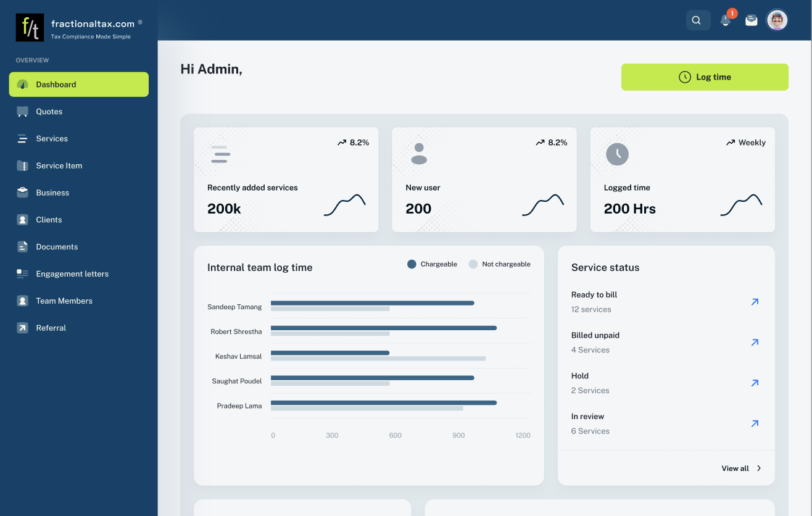
Task: Expand the Billed unpaid services arrow
Action: 755,342
